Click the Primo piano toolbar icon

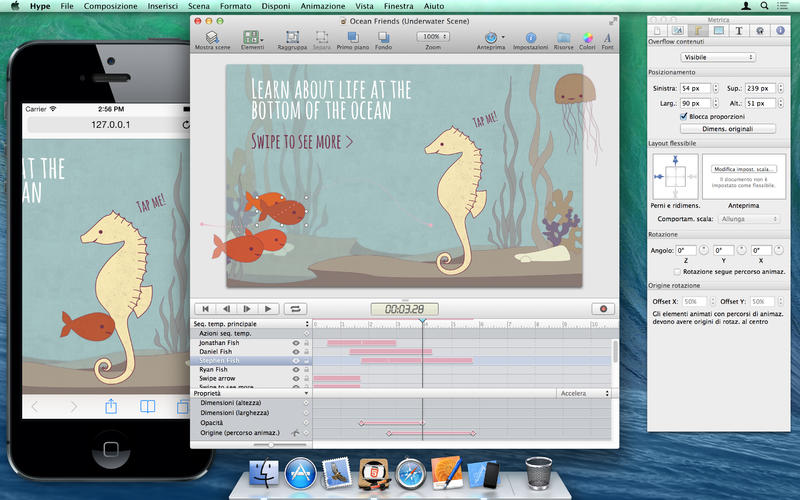coord(351,37)
